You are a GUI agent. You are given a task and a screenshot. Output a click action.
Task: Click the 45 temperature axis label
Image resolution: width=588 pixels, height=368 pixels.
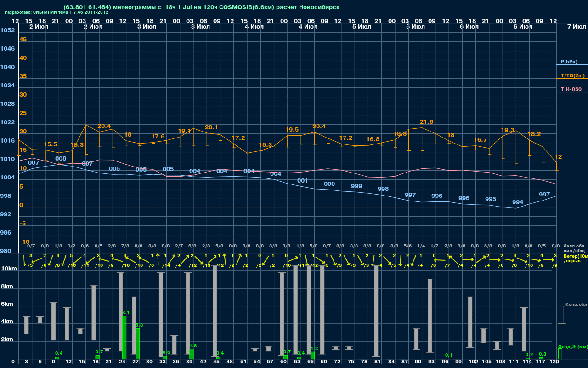(23, 40)
